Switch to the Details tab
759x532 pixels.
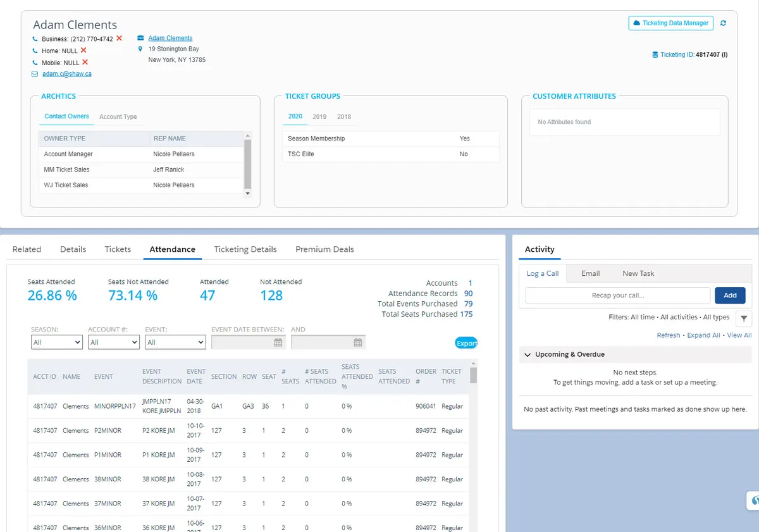pos(73,249)
